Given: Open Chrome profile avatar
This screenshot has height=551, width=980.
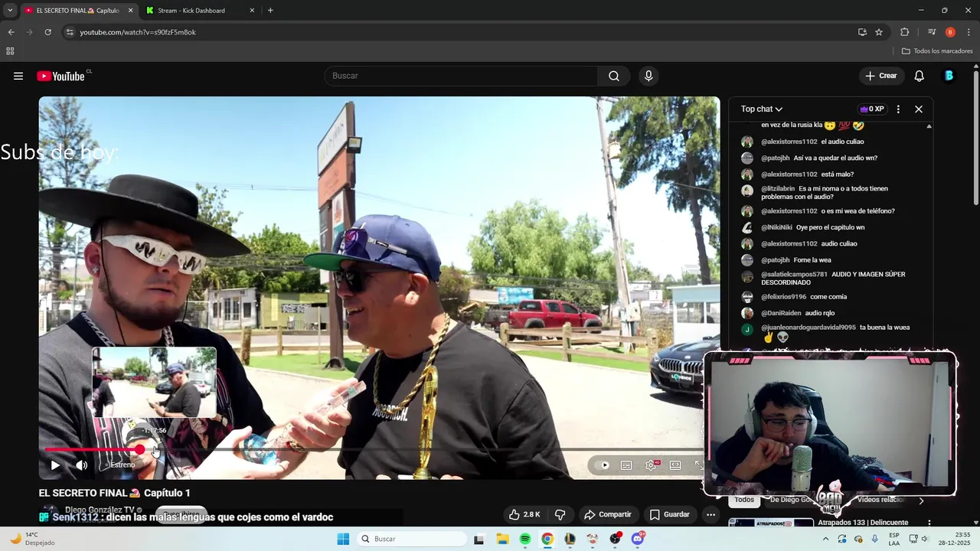Looking at the screenshot, I should point(950,32).
